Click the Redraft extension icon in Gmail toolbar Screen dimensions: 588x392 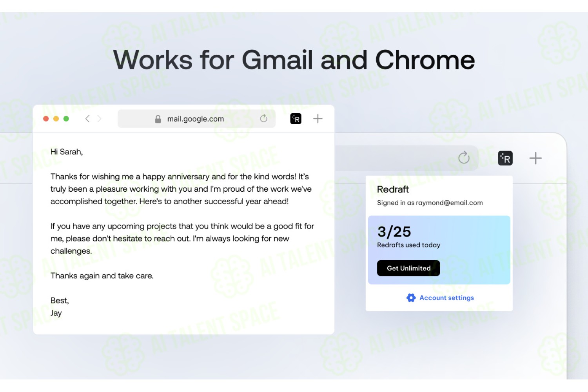[x=296, y=118]
